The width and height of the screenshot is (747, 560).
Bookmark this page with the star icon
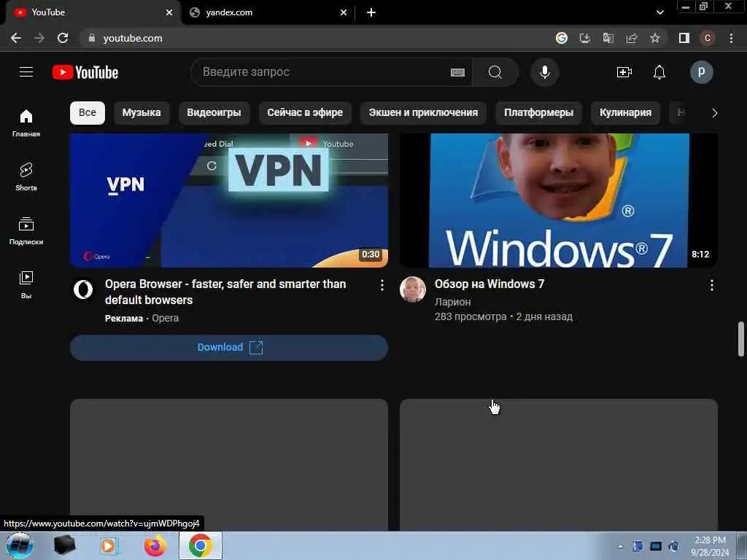coord(655,38)
